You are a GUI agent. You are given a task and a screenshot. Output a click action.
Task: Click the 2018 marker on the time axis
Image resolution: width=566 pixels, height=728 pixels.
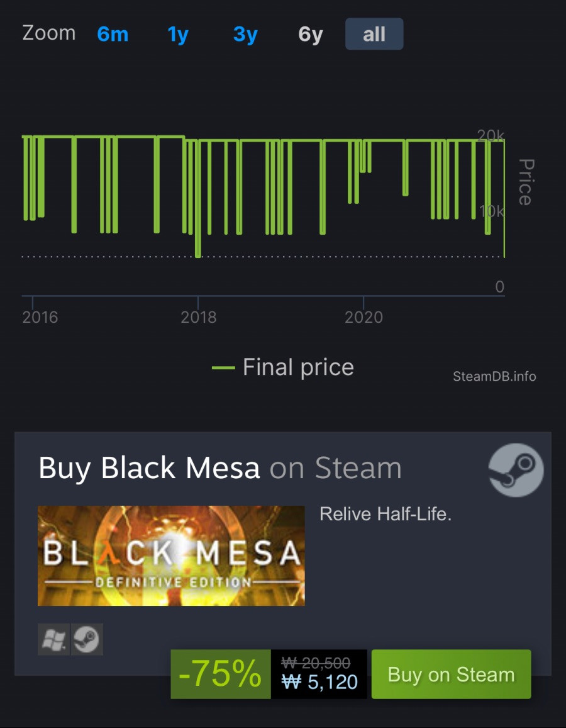(198, 316)
